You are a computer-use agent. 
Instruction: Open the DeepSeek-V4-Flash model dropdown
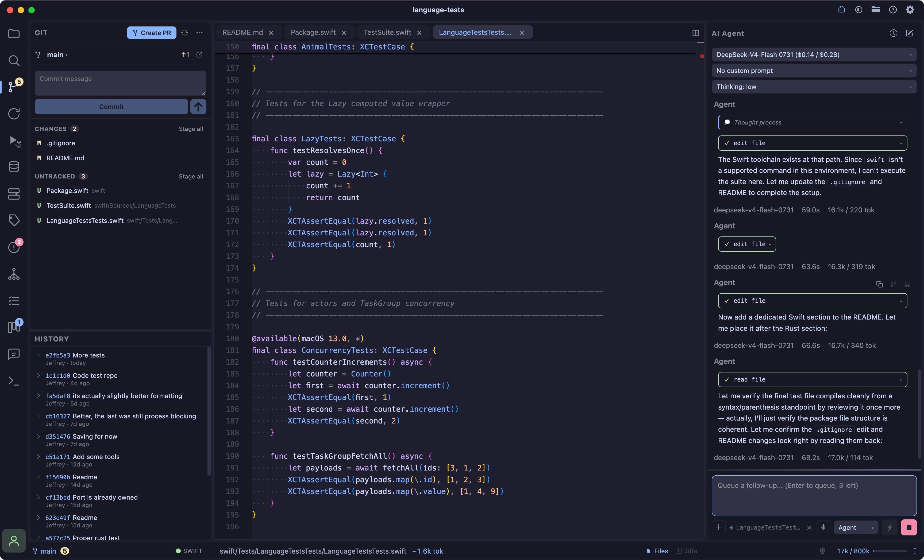[x=814, y=55]
